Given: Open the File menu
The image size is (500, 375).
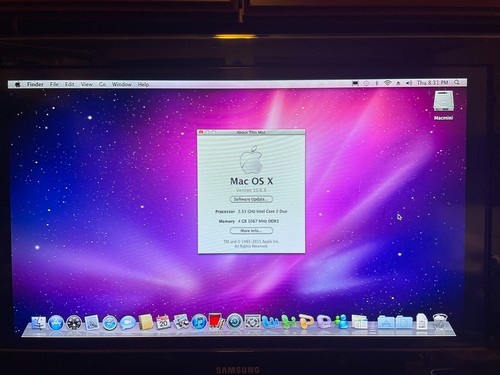Looking at the screenshot, I should [x=54, y=84].
